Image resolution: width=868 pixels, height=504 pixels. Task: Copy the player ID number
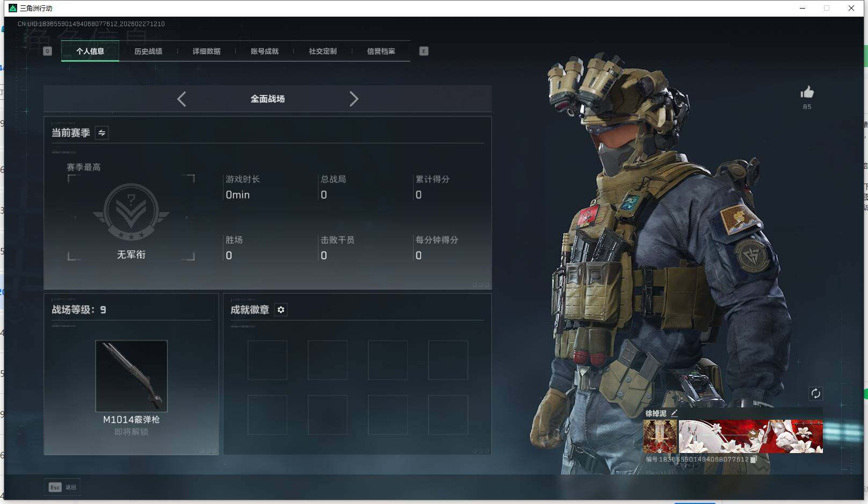(754, 459)
